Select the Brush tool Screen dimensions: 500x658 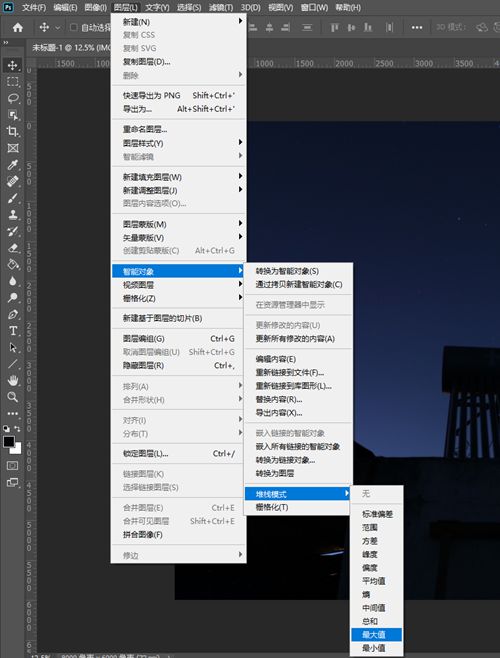(x=13, y=198)
